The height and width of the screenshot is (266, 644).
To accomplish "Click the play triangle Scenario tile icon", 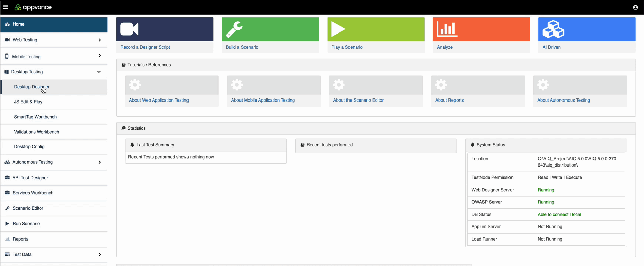I will [x=338, y=29].
